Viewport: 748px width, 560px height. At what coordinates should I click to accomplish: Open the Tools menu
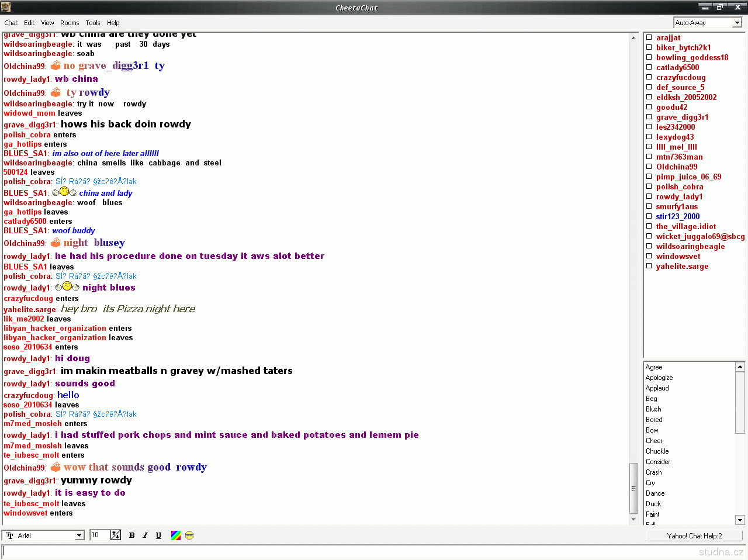click(93, 23)
